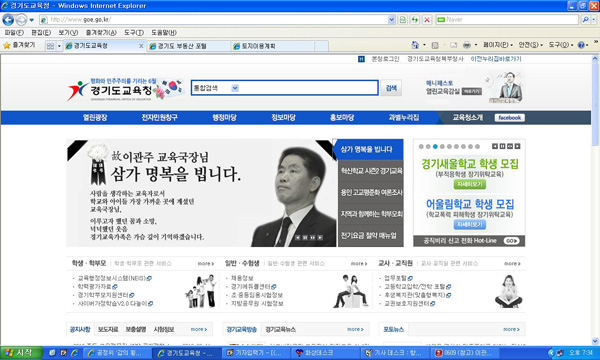
Task: Click the 검색 search button
Action: [391, 88]
